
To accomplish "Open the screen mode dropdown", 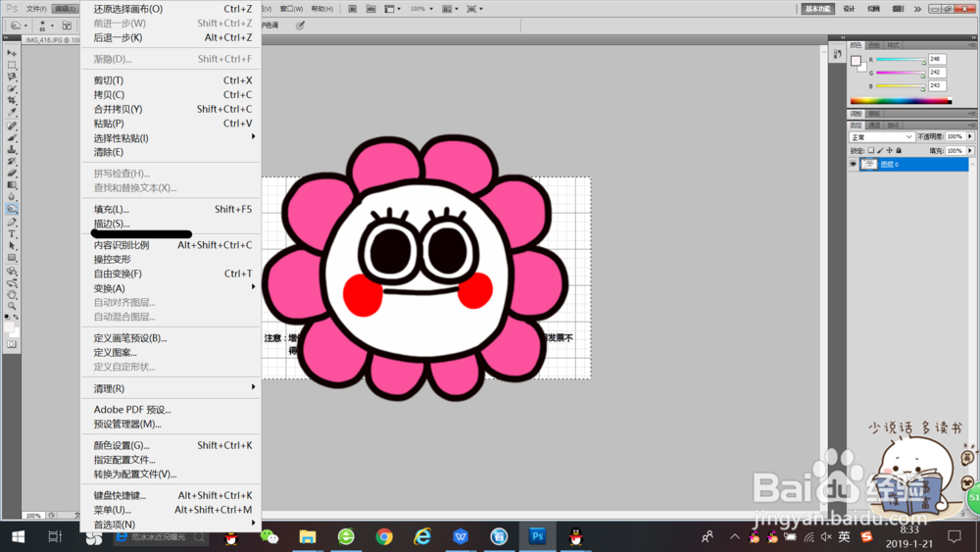I will pos(474,9).
